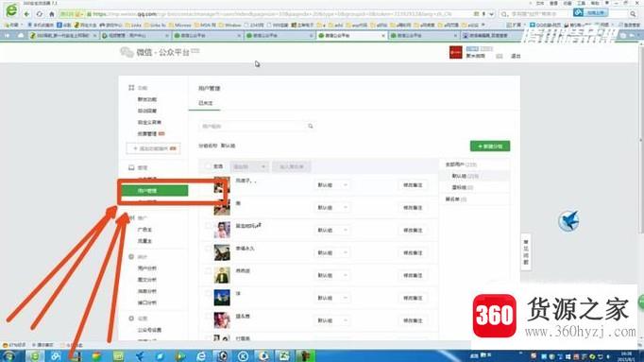Click the floating blue bird icon at the right
Screen dimensions: 644x362
coord(568,220)
